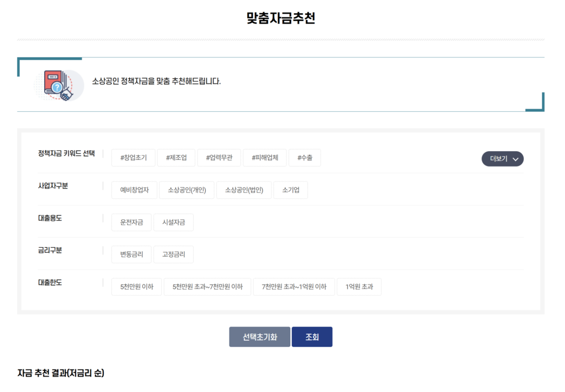This screenshot has width=565, height=392.
Task: Pick 변동금리 interest type
Action: 131,255
